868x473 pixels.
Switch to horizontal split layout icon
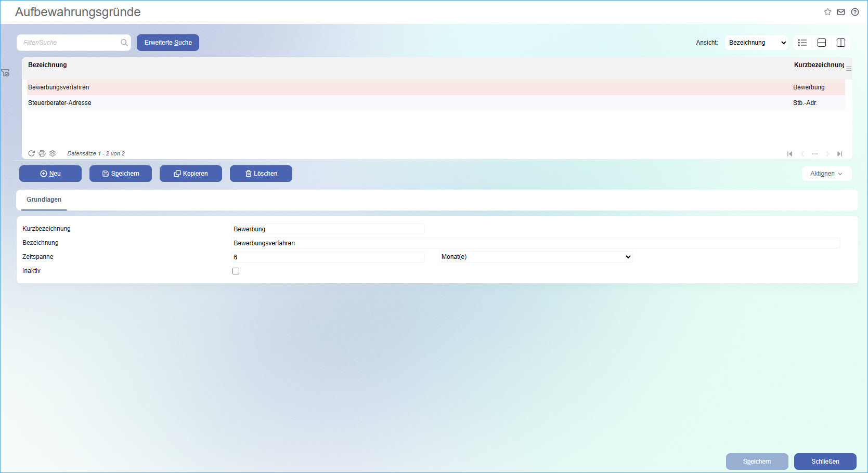(822, 43)
